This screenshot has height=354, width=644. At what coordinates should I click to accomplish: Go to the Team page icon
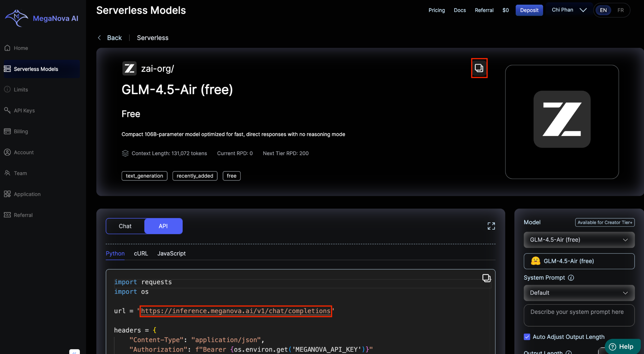click(7, 173)
